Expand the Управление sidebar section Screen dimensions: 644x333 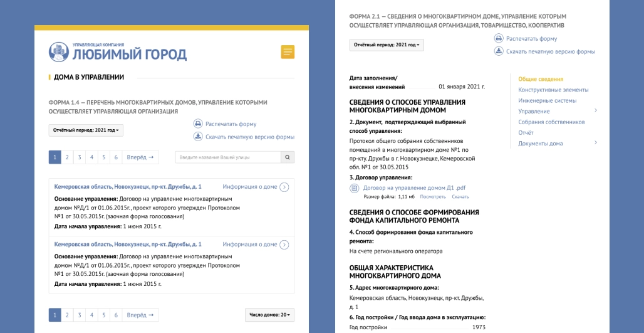click(595, 111)
